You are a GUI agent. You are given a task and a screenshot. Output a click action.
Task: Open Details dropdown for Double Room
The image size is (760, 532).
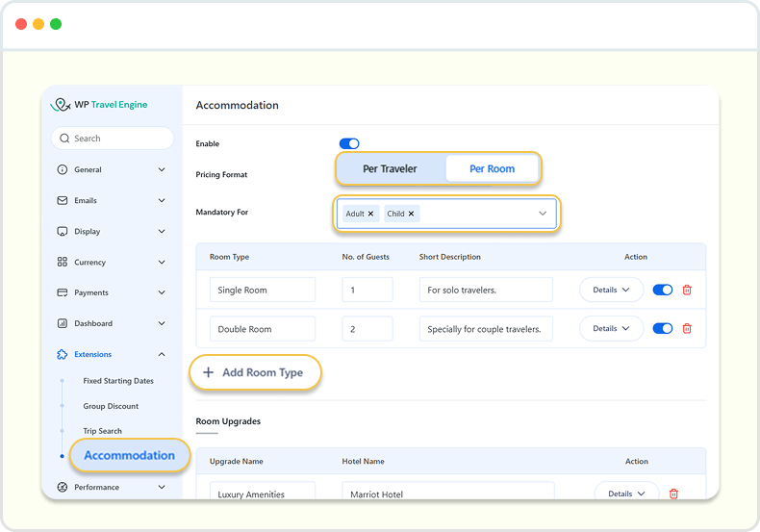click(x=611, y=328)
